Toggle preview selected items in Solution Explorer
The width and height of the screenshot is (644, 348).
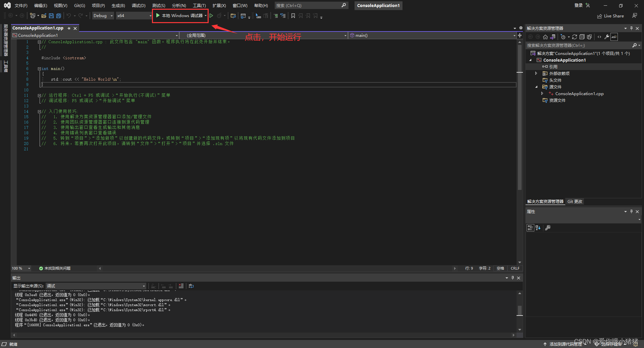pos(614,37)
